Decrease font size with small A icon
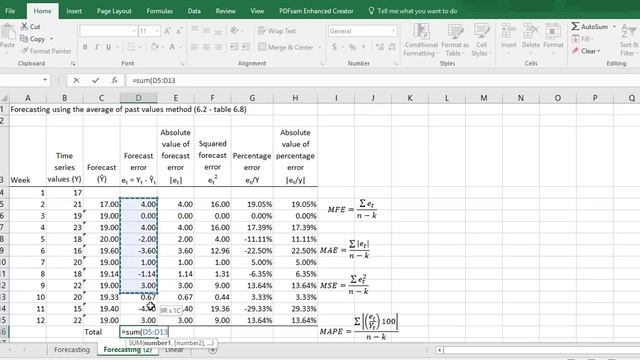The width and height of the screenshot is (640, 360). click(x=179, y=31)
